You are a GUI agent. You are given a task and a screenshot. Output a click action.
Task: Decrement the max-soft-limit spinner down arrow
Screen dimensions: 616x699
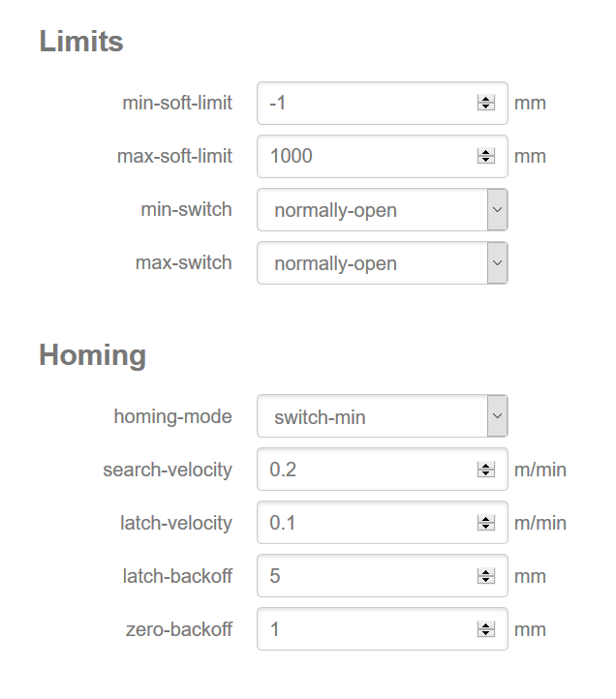tap(486, 160)
